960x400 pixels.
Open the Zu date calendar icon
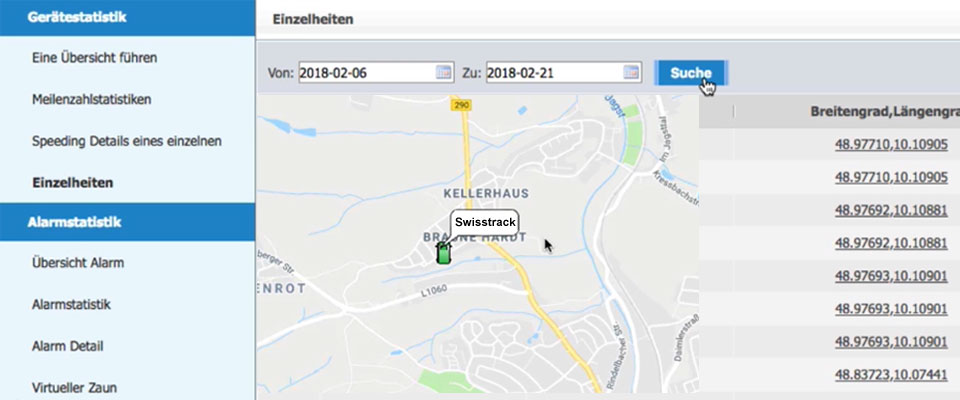pyautogui.click(x=631, y=73)
